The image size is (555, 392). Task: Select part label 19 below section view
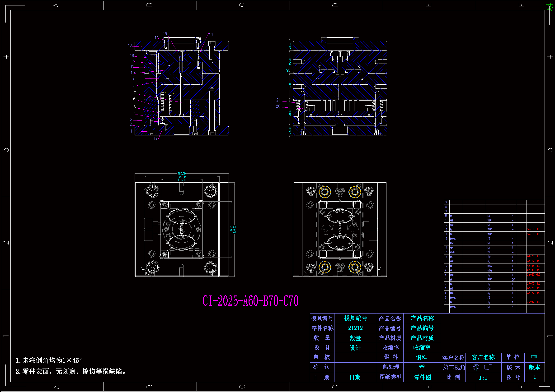click(x=155, y=138)
